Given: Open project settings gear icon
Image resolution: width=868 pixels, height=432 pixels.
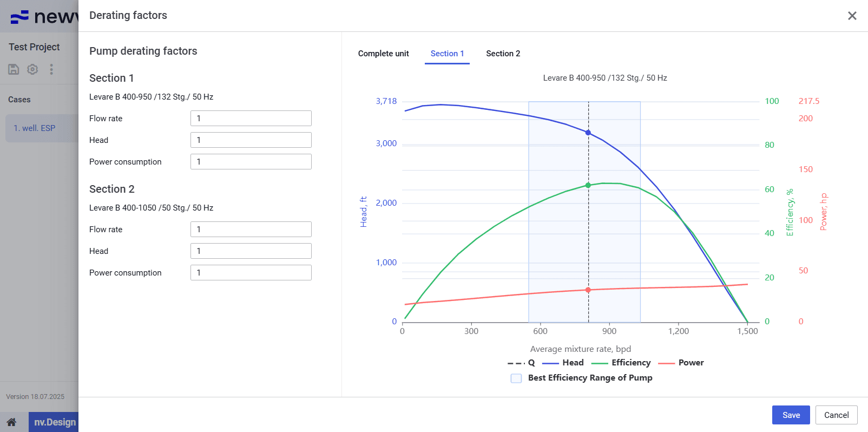Looking at the screenshot, I should (32, 69).
